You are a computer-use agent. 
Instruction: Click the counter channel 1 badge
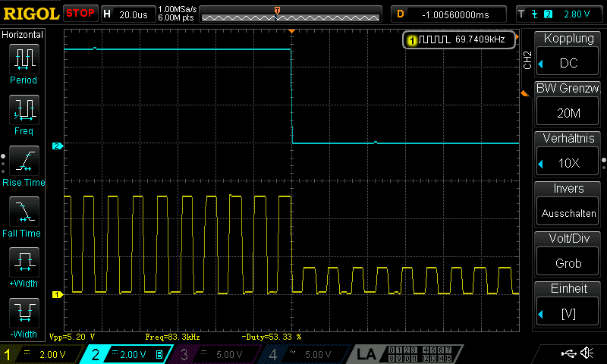point(412,40)
